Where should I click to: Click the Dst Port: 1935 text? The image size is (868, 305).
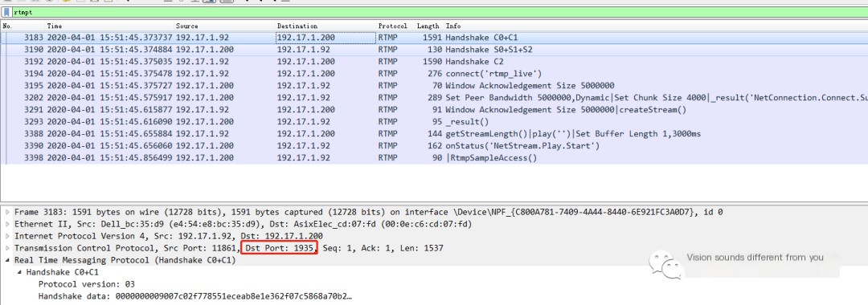click(279, 248)
